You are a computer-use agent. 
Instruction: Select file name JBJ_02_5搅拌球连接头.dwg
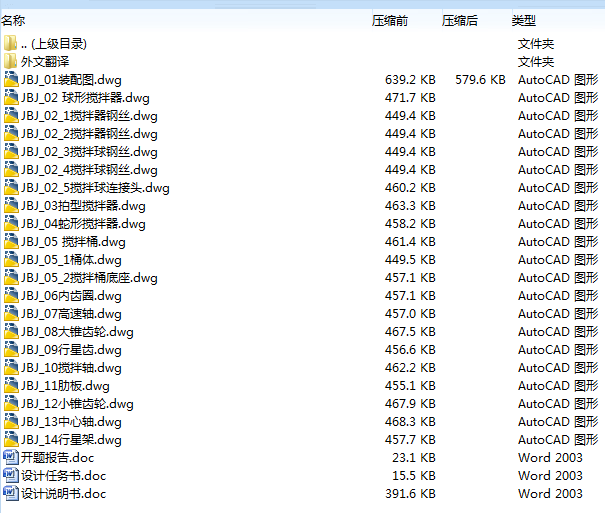[95, 188]
